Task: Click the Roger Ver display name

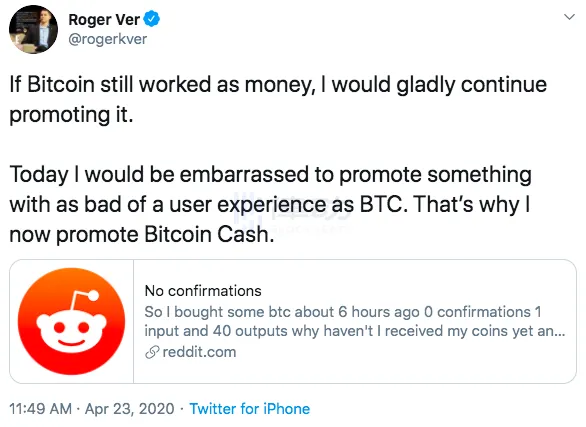Action: 104,19
